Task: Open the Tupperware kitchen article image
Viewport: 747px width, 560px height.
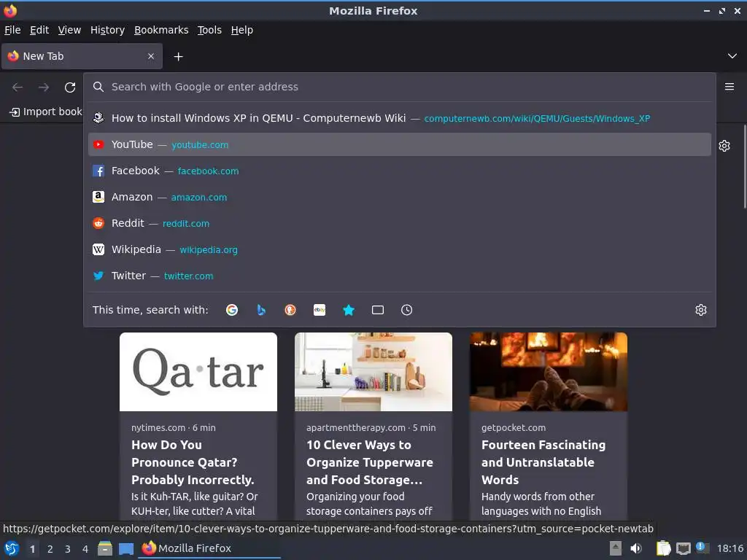Action: (x=373, y=372)
